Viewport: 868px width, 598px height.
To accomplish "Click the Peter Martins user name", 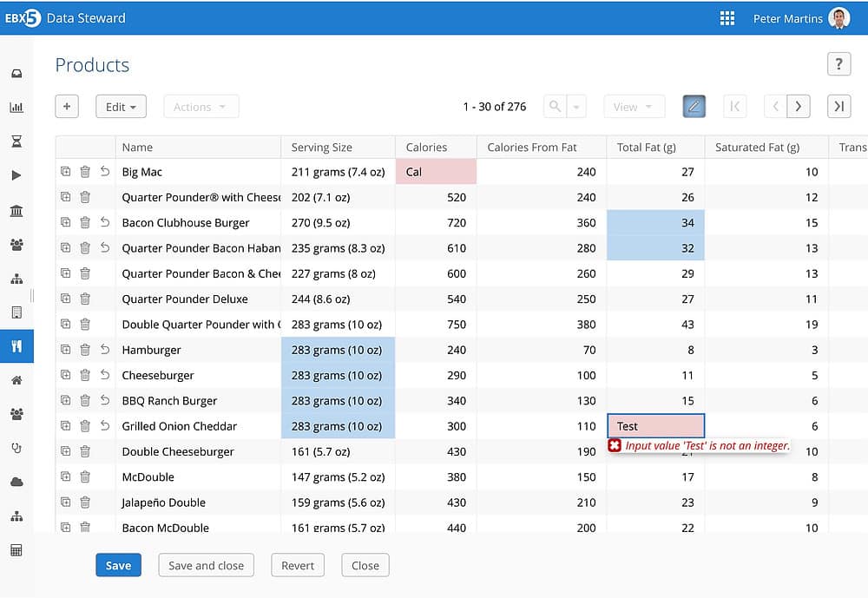I will tap(788, 19).
